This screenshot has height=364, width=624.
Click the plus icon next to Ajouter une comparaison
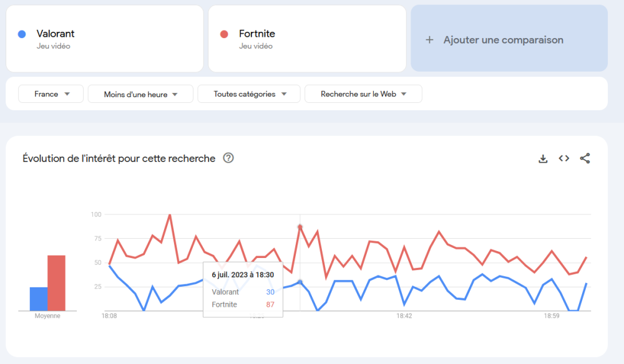[x=429, y=39]
